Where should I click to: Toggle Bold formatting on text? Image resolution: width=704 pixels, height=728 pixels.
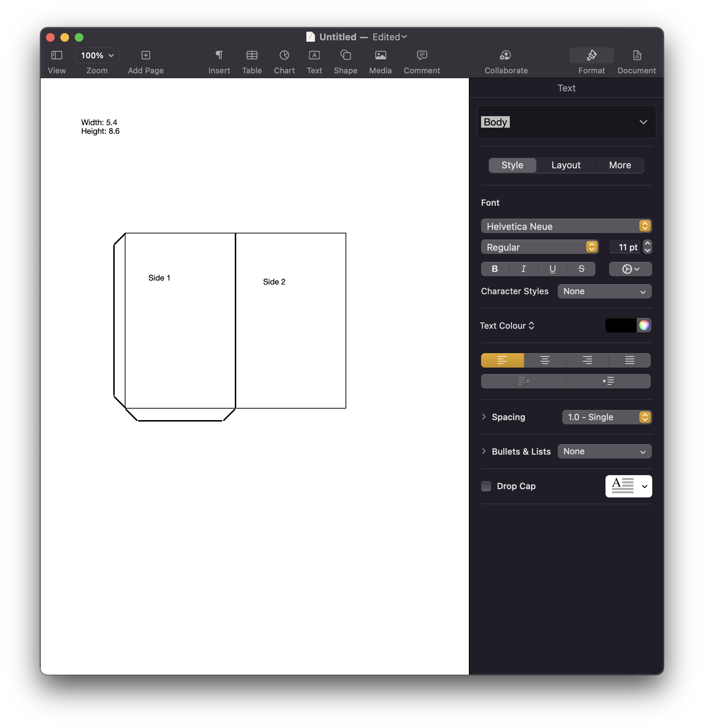(x=494, y=268)
